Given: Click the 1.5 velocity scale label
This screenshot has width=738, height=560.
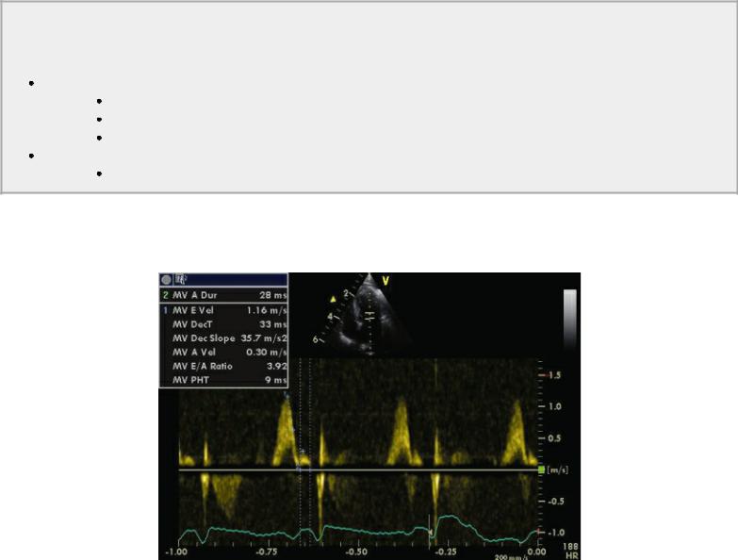Looking at the screenshot, I should tap(554, 375).
